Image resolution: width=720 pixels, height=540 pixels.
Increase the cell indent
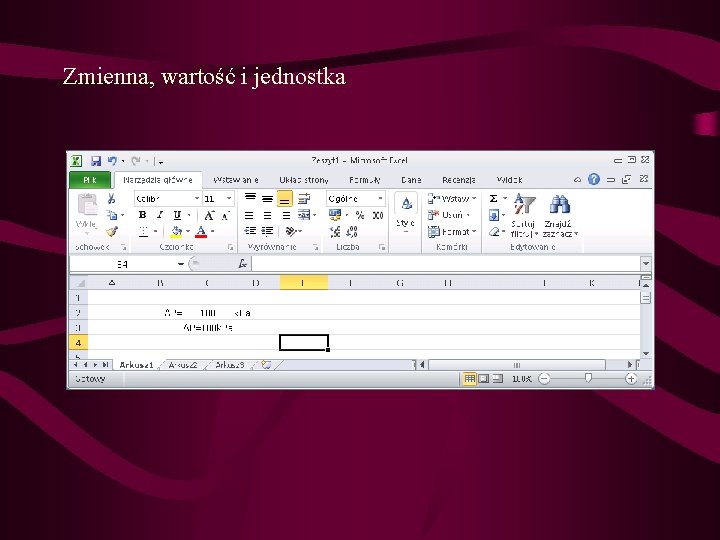click(x=267, y=231)
